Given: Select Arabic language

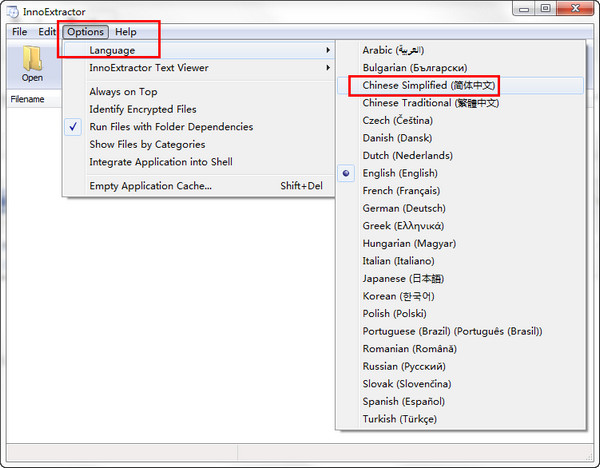Looking at the screenshot, I should [x=460, y=50].
